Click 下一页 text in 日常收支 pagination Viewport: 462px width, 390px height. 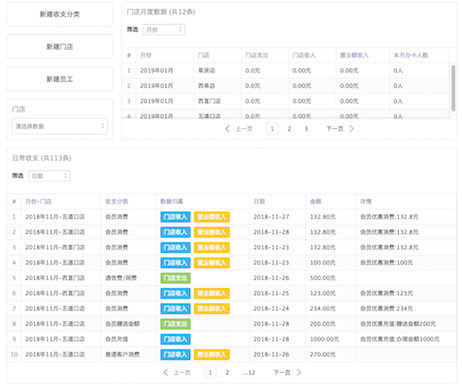[282, 372]
